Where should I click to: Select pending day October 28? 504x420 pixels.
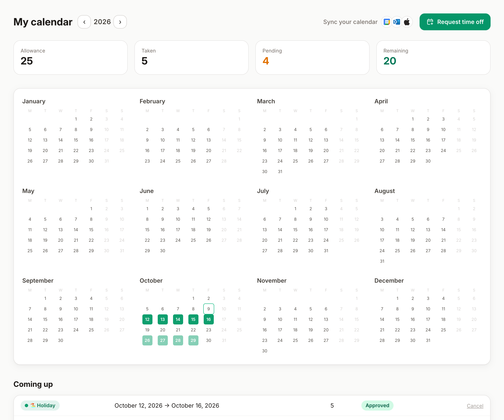tap(178, 340)
